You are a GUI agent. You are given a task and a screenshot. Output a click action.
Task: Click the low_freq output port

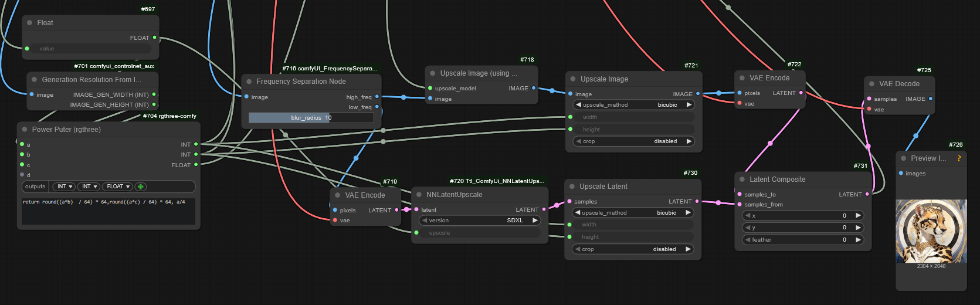[377, 107]
